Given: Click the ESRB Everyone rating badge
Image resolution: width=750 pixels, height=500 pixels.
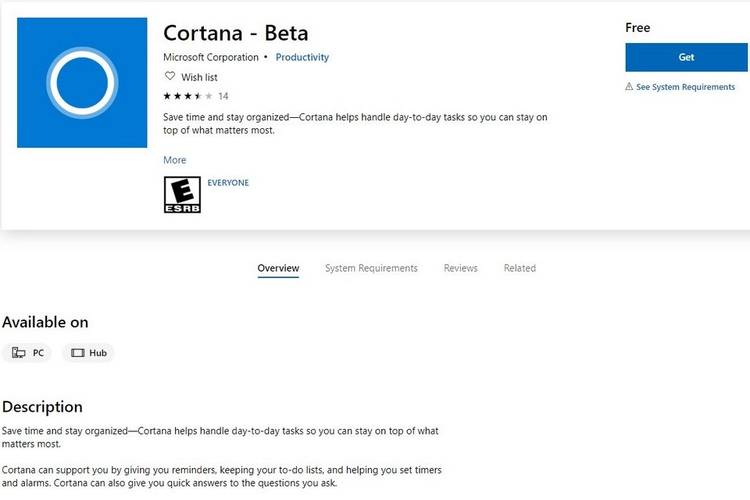Looking at the screenshot, I should click(x=182, y=194).
